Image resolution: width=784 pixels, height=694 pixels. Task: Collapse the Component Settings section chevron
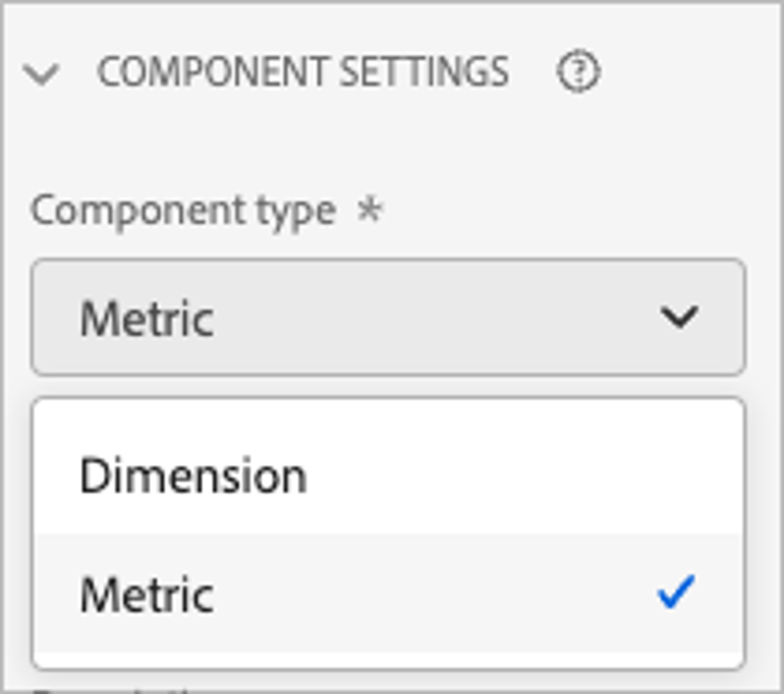[41, 74]
